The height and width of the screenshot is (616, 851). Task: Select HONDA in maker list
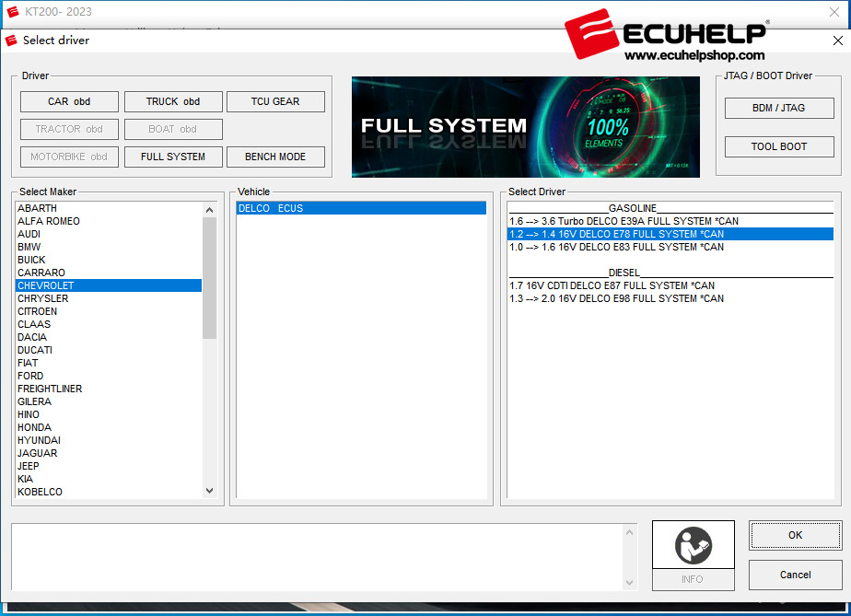pyautogui.click(x=109, y=427)
